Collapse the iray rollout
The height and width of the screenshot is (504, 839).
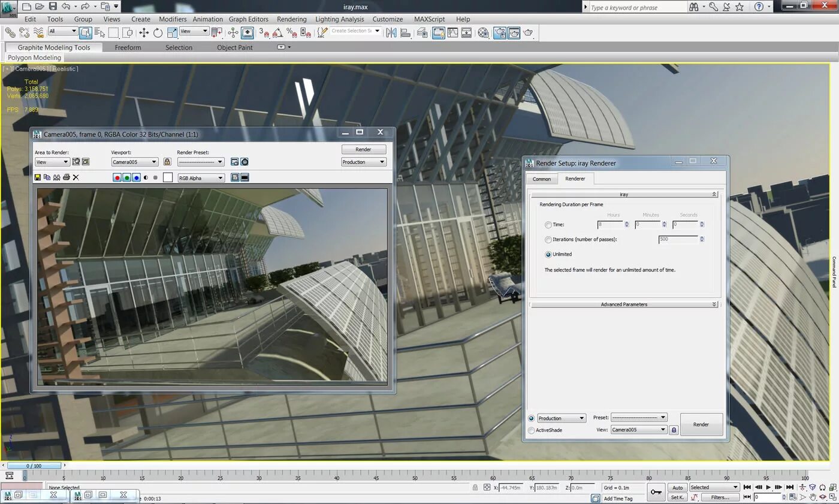(624, 194)
